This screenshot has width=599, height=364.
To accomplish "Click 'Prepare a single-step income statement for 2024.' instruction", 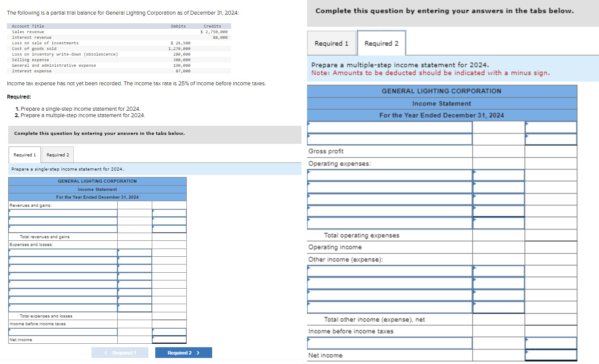I will pos(68,169).
